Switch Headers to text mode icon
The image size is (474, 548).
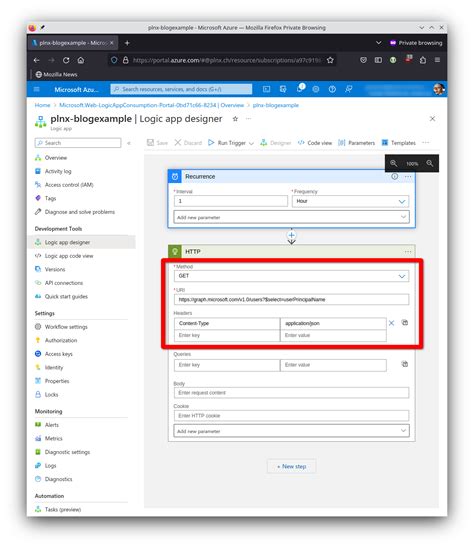coord(405,323)
